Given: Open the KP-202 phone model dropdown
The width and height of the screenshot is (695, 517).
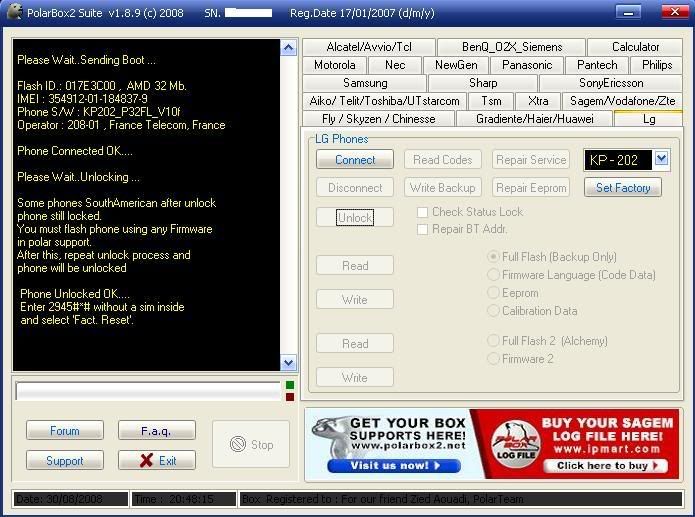Looking at the screenshot, I should click(x=661, y=159).
